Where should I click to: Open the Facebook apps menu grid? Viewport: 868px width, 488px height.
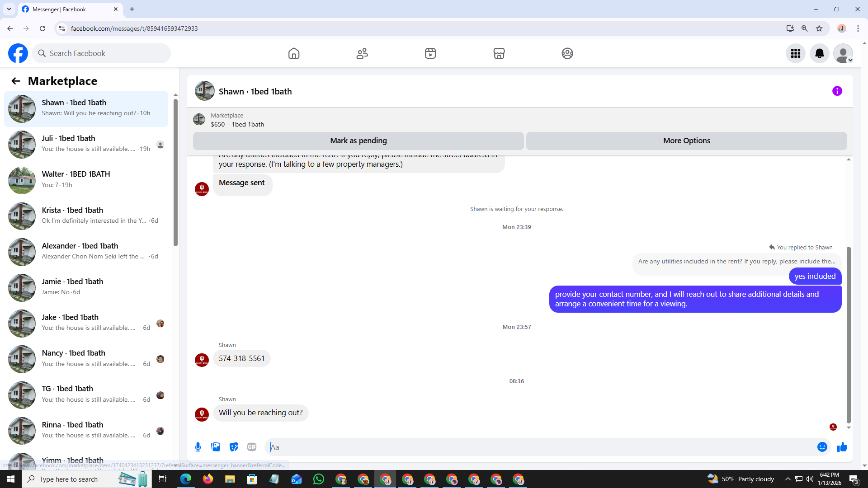[795, 54]
